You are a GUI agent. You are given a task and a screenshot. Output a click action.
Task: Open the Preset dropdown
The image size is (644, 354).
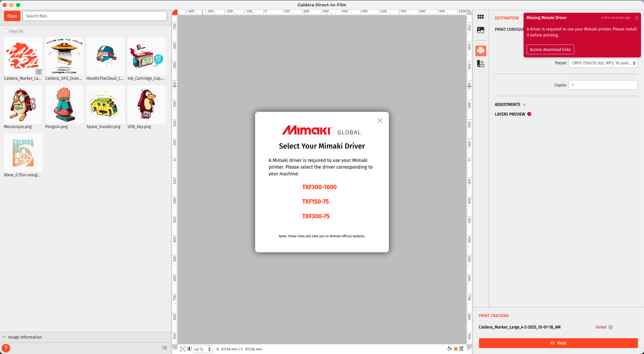pos(603,63)
